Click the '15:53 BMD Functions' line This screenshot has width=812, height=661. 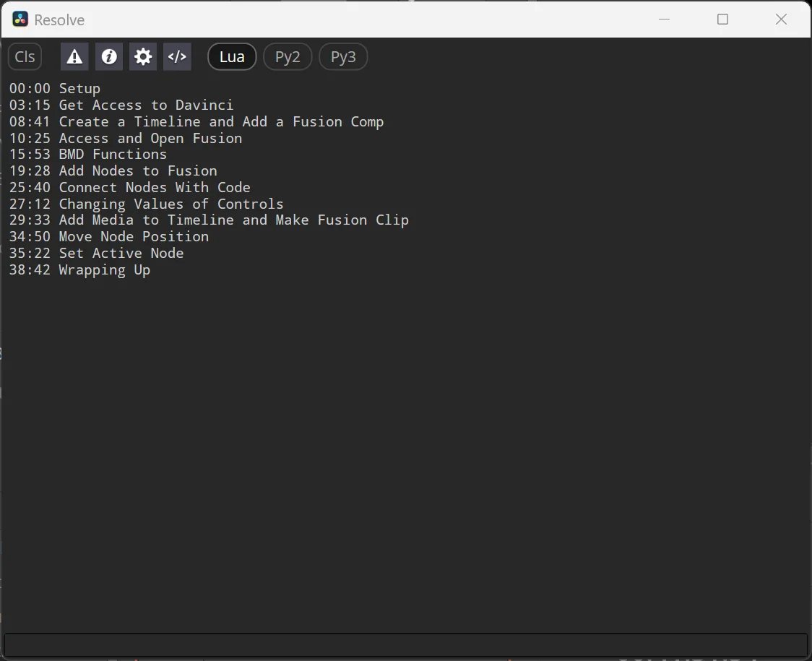click(88, 155)
